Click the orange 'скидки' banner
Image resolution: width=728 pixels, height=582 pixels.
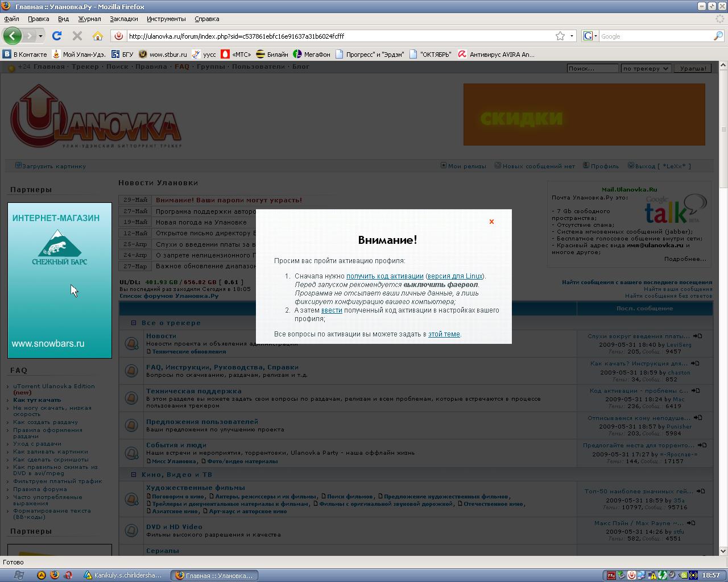(x=584, y=114)
